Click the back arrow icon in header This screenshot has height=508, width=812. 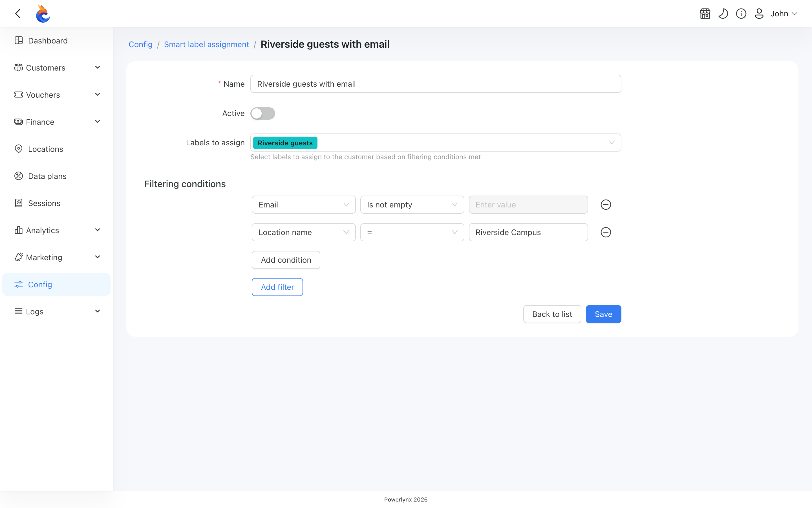pyautogui.click(x=18, y=14)
